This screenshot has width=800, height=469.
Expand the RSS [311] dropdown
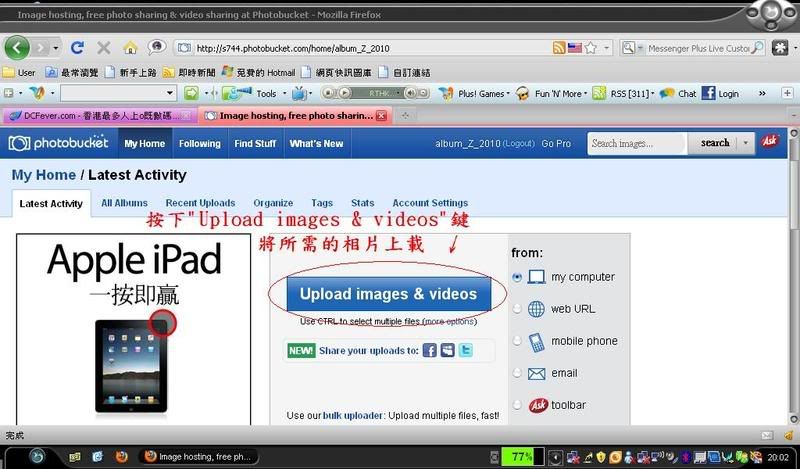click(x=653, y=93)
